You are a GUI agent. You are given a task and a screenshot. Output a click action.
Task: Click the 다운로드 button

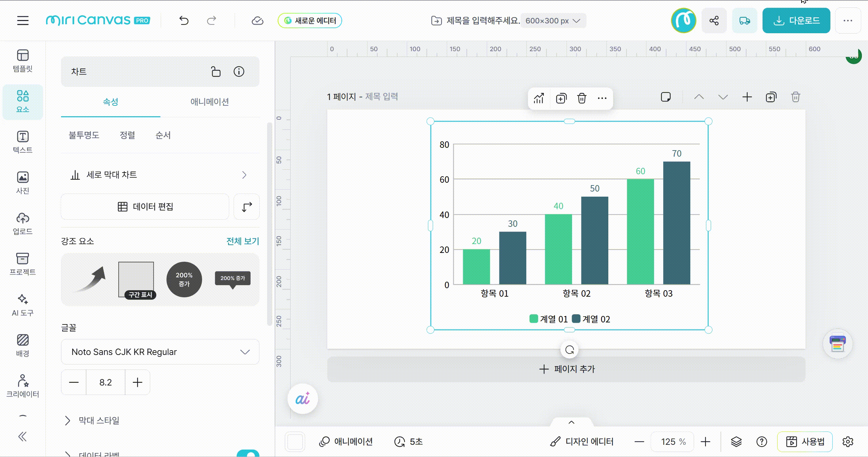[x=796, y=21]
